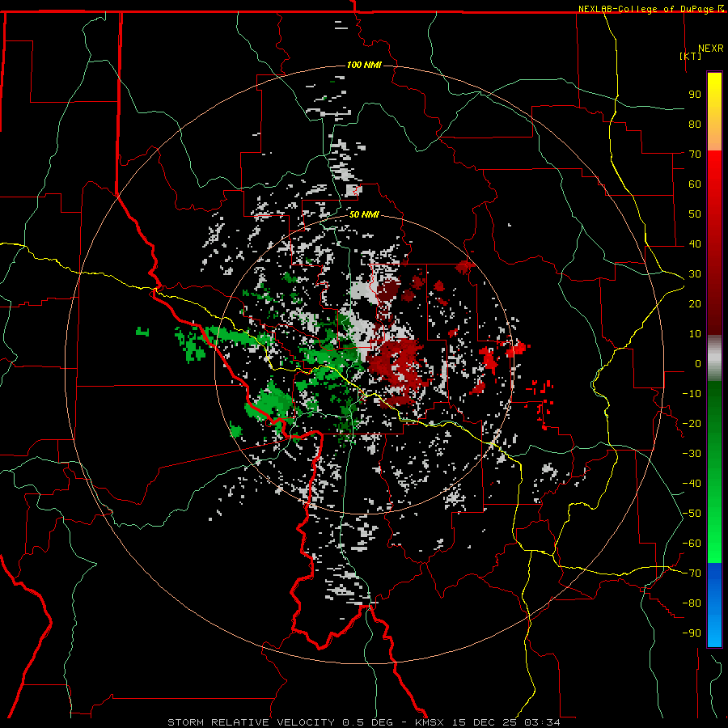Click the 'KMSX 15 DEC 25 03:34' timestamp
Screen dimensions: 728x728
point(488,722)
